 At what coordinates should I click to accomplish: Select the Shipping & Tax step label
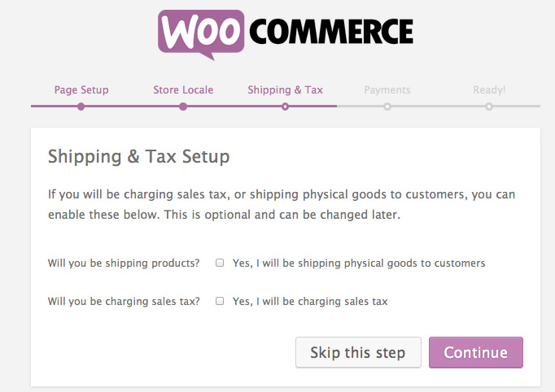(285, 89)
